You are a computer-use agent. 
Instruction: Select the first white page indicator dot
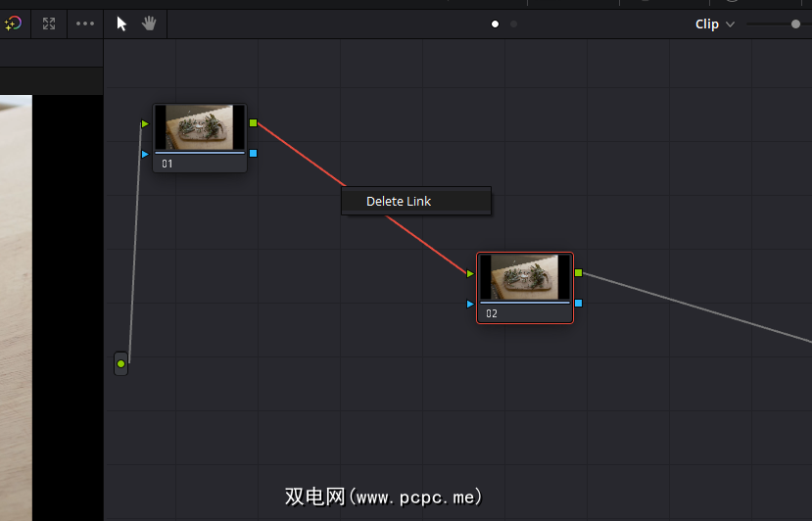point(495,24)
